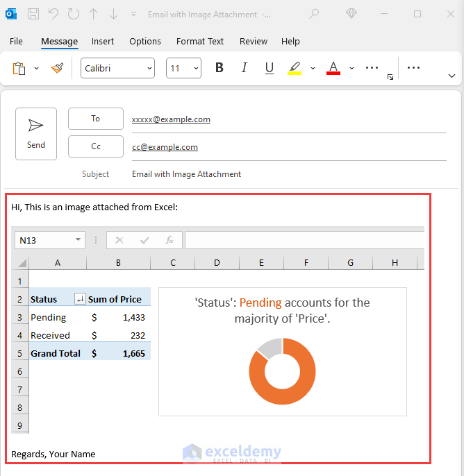Customize Quick Access Toolbar dropdown

tap(133, 14)
